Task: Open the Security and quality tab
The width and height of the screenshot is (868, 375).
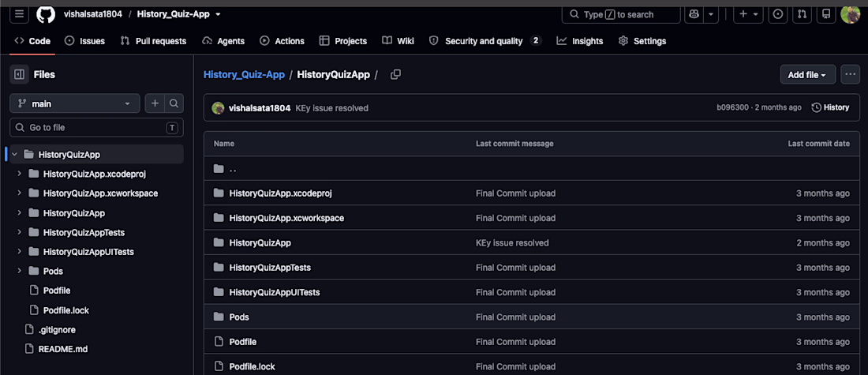Action: click(485, 41)
